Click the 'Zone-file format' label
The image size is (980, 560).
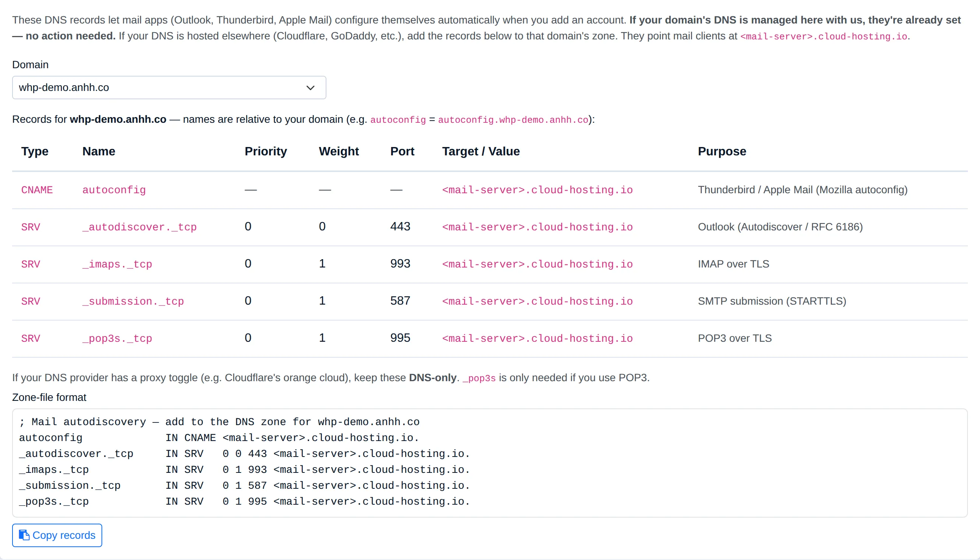point(49,397)
